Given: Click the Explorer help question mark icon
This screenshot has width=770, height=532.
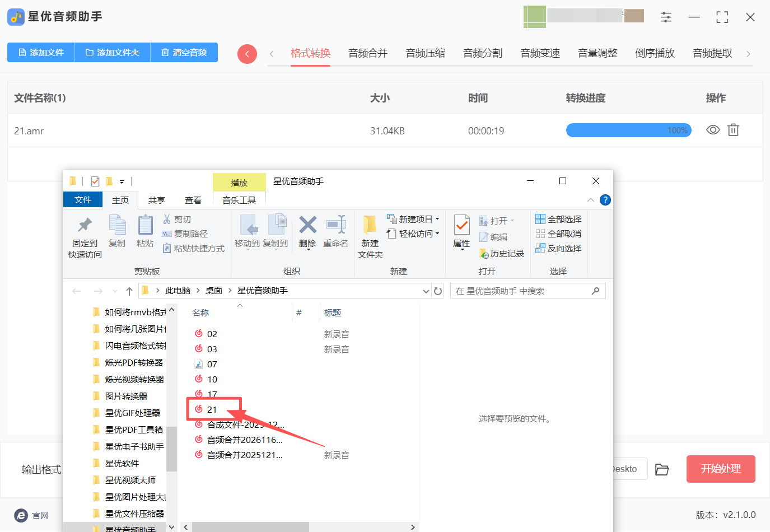Looking at the screenshot, I should [x=605, y=200].
